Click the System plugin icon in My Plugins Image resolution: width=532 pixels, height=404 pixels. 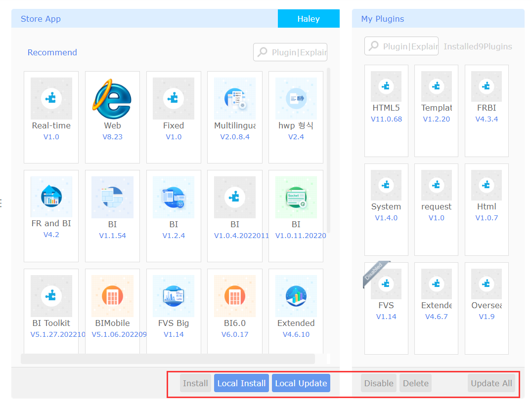point(386,184)
